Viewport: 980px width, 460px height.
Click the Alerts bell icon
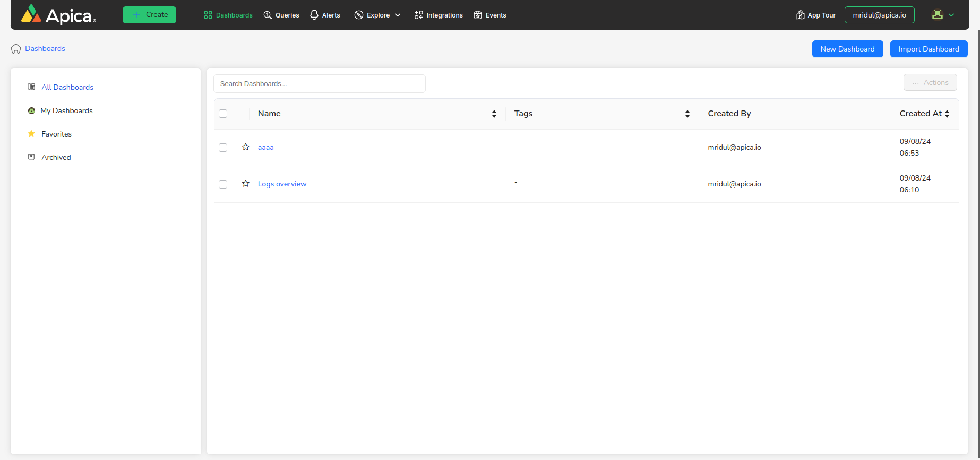pos(314,15)
